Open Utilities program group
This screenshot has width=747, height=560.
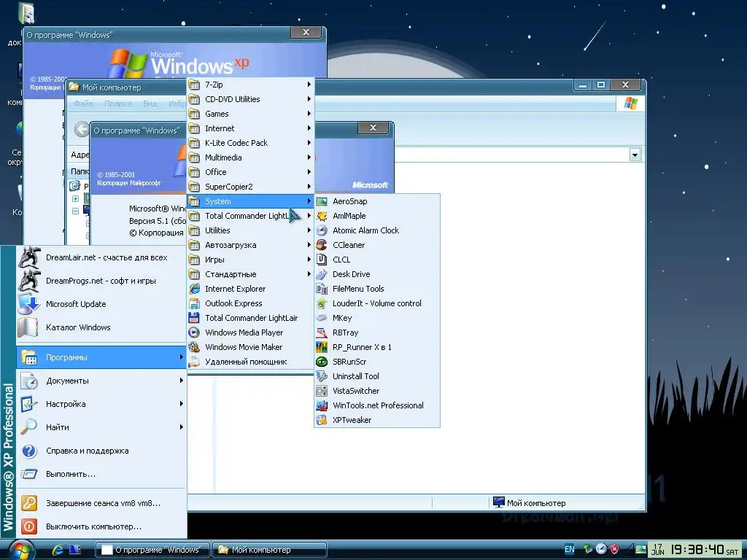[251, 230]
